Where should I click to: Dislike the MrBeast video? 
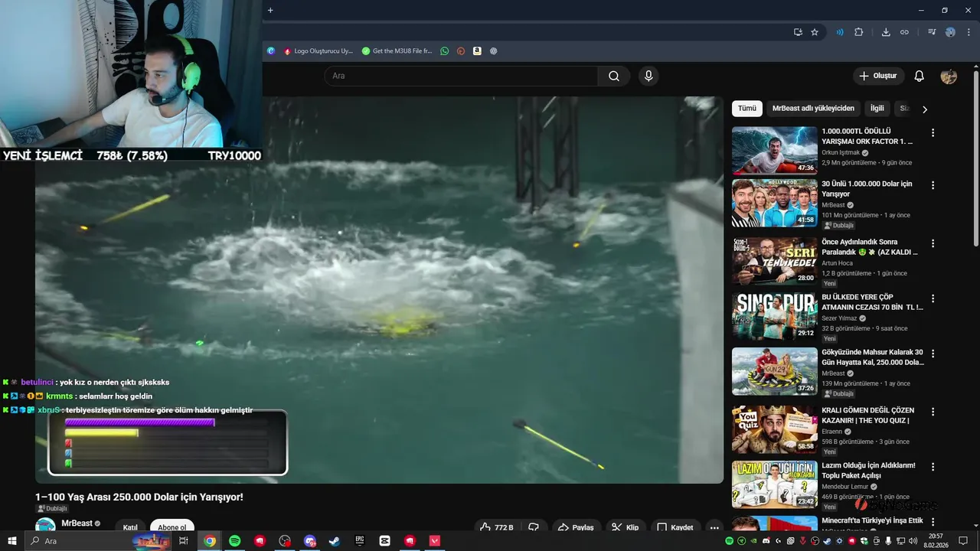[x=534, y=527]
